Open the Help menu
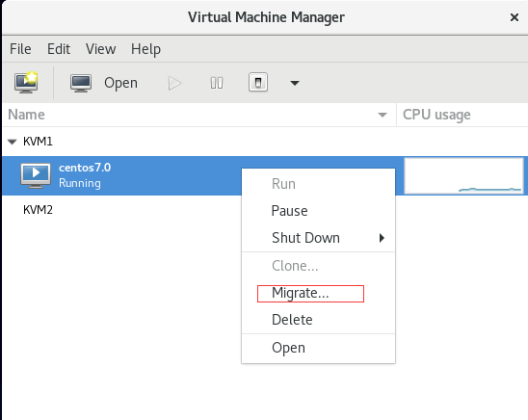This screenshot has height=420, width=528. point(145,49)
